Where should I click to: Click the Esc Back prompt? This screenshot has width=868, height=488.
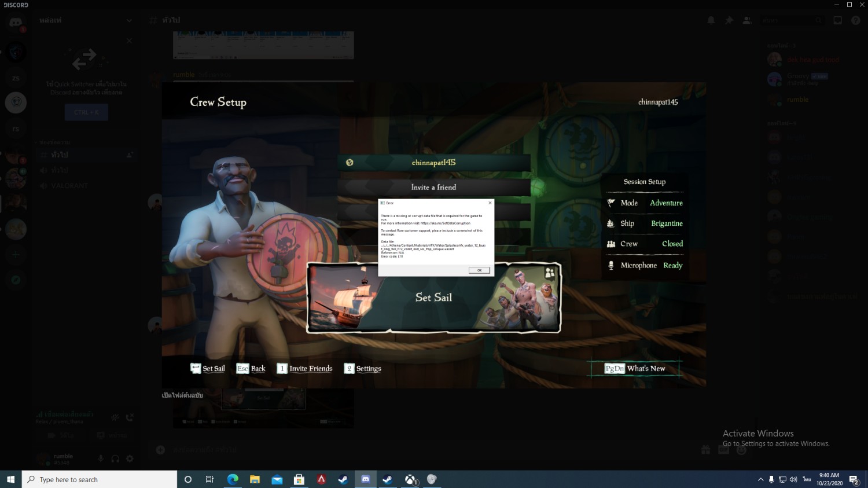click(x=251, y=369)
